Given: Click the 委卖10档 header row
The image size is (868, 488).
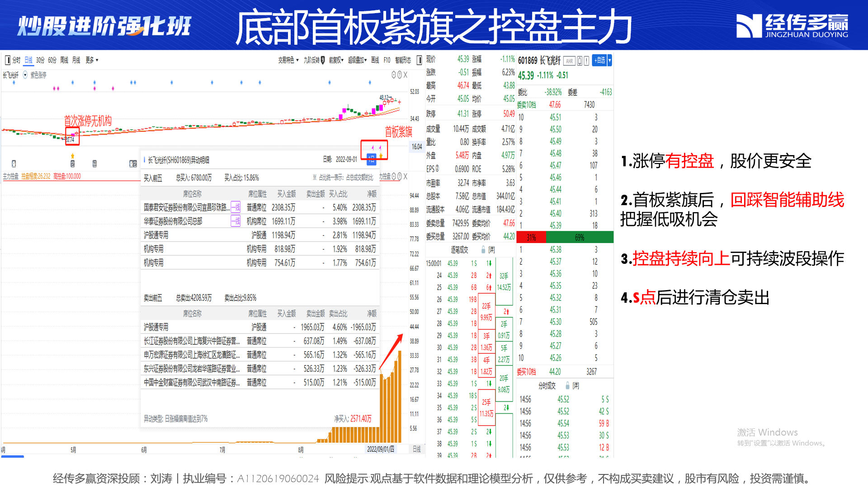Looking at the screenshot, I should click(565, 105).
